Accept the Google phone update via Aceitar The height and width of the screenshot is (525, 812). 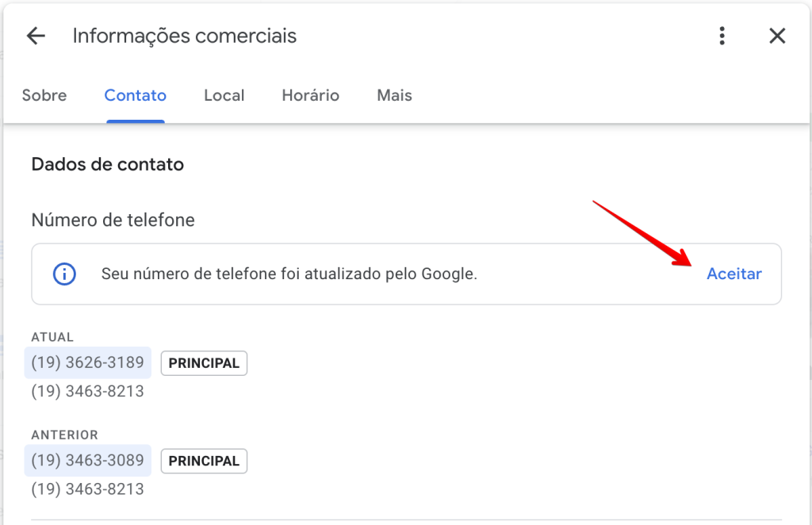pos(734,274)
